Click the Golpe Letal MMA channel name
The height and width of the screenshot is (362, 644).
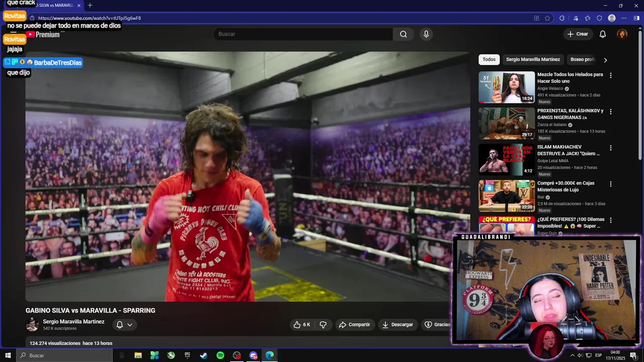tap(554, 161)
